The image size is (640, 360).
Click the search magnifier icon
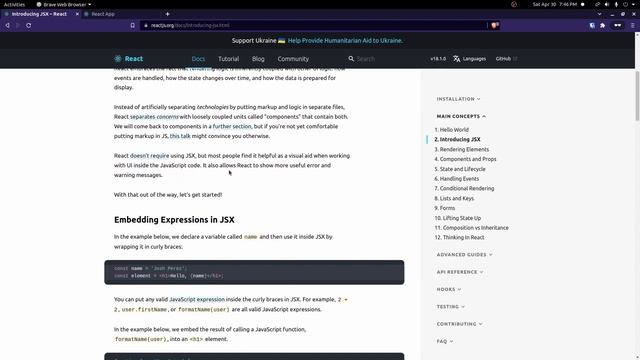[x=351, y=59]
